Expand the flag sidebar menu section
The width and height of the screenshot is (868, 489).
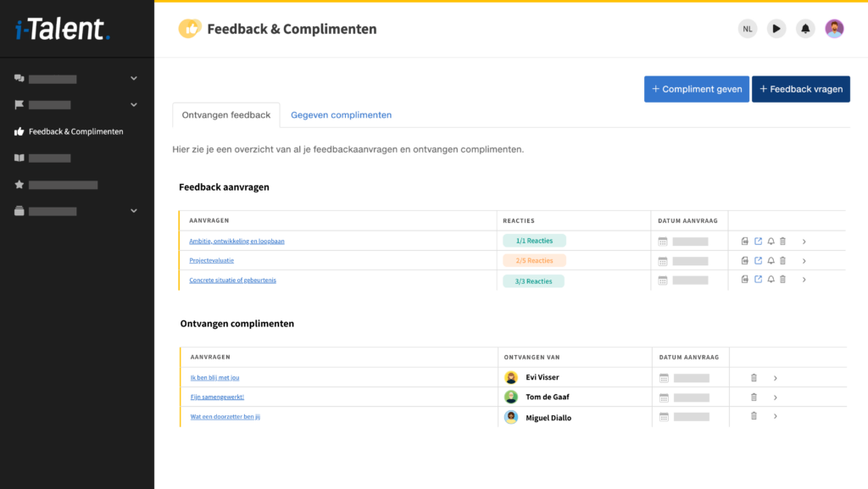click(133, 104)
